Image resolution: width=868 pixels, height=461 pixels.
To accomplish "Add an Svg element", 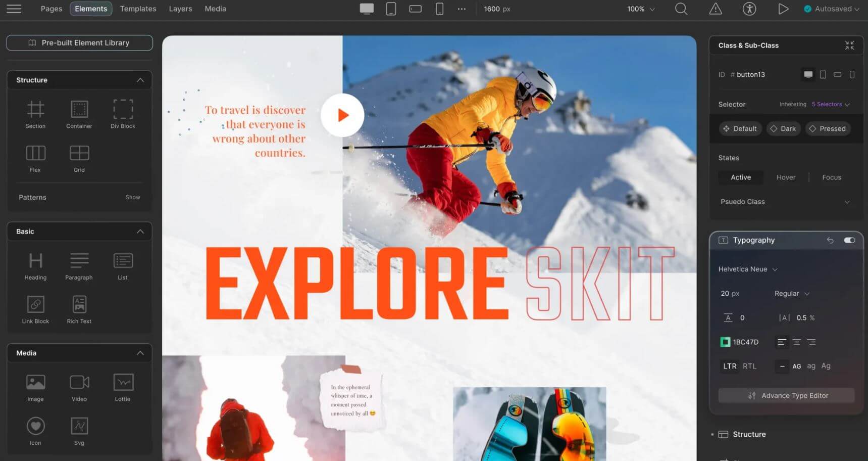I will pyautogui.click(x=79, y=432).
